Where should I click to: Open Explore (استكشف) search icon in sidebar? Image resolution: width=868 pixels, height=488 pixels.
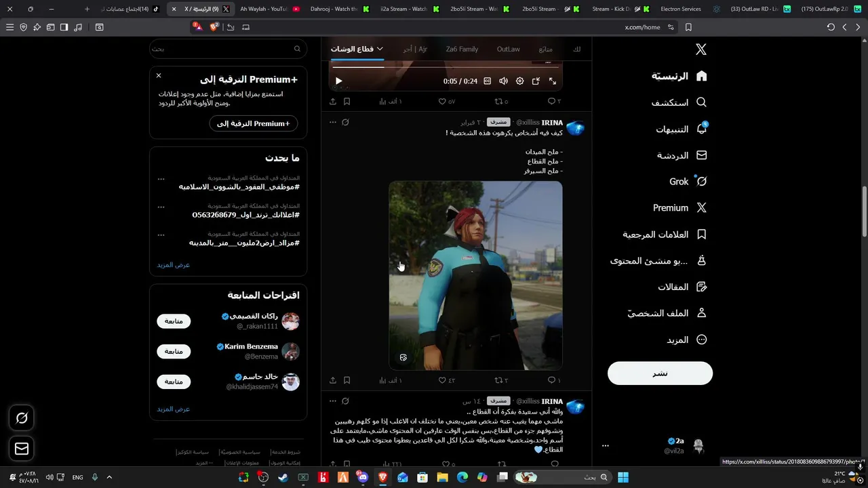pyautogui.click(x=701, y=102)
